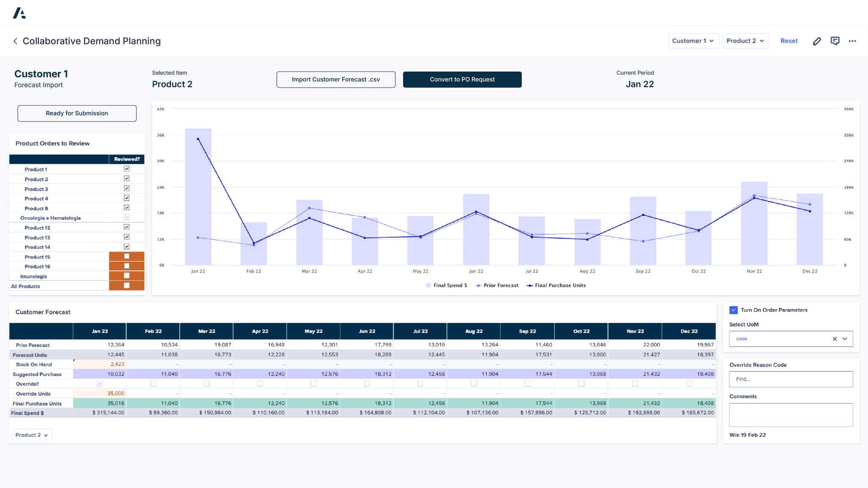Toggle Reviewed checkbox for Product 12
The image size is (868, 488).
[126, 227]
